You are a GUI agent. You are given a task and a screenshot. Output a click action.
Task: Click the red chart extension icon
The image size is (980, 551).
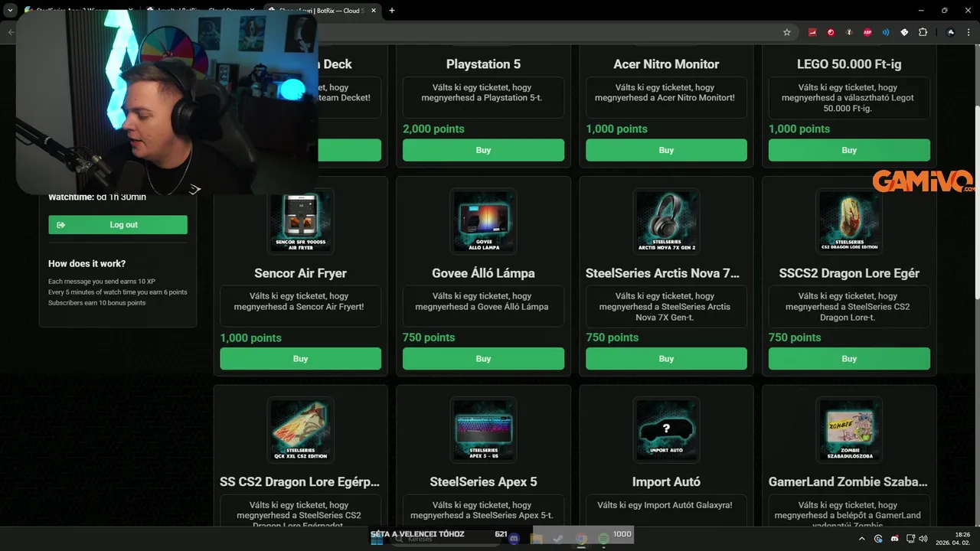812,32
